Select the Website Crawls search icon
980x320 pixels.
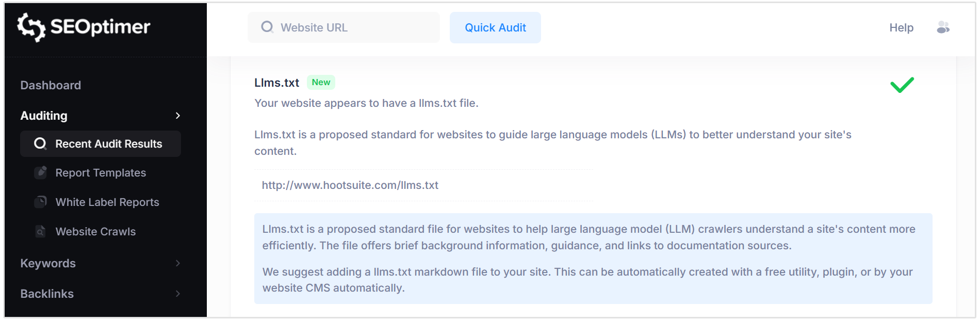click(40, 232)
